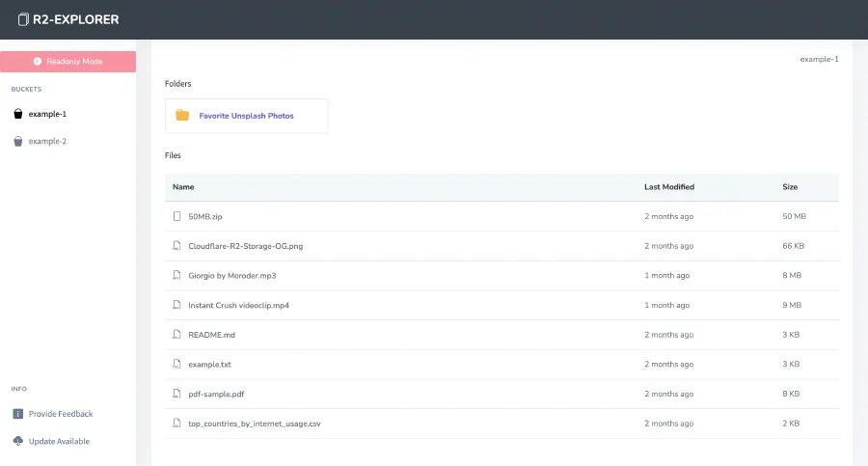Click the R2-Explorer logo icon
The height and width of the screenshot is (466, 868).
[23, 19]
